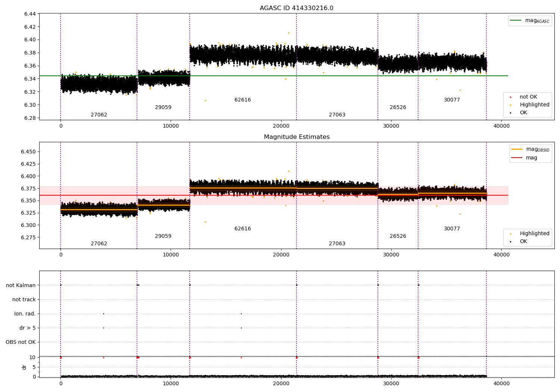Select the red 'mag' legend entry
The image size is (560, 392).
tap(524, 158)
